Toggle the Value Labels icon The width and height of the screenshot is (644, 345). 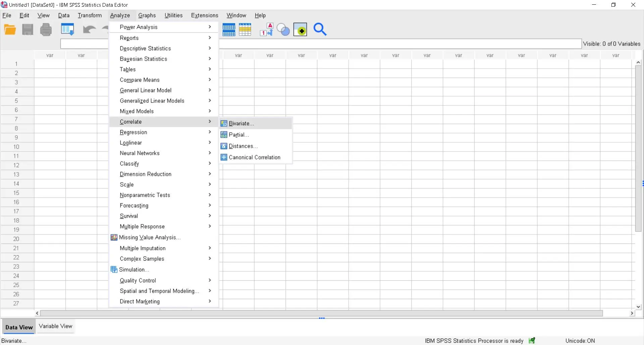(267, 30)
